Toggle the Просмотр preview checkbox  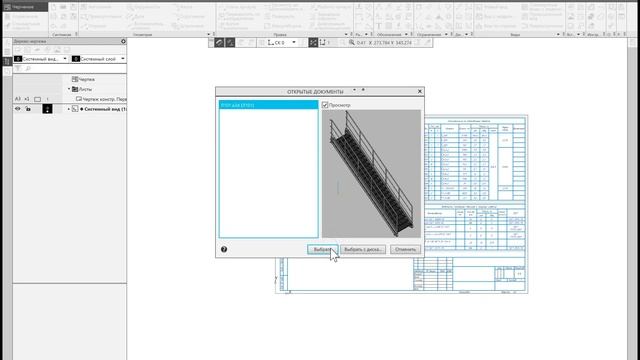tap(325, 105)
